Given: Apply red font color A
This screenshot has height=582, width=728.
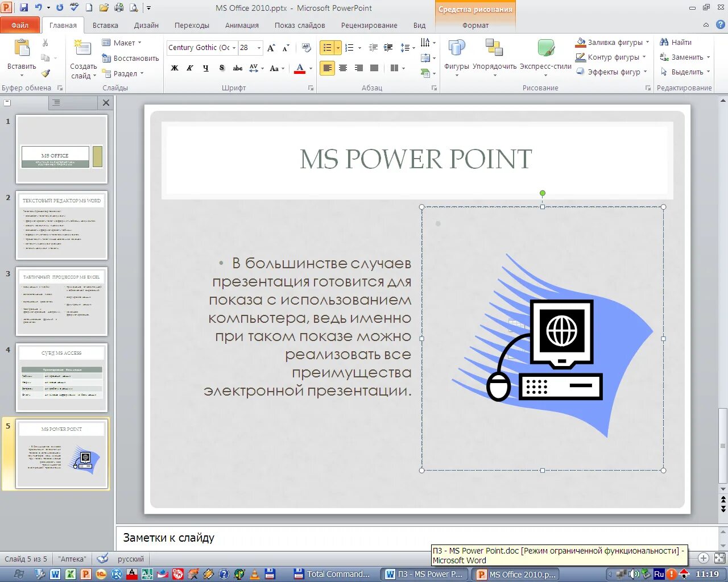Looking at the screenshot, I should [300, 68].
